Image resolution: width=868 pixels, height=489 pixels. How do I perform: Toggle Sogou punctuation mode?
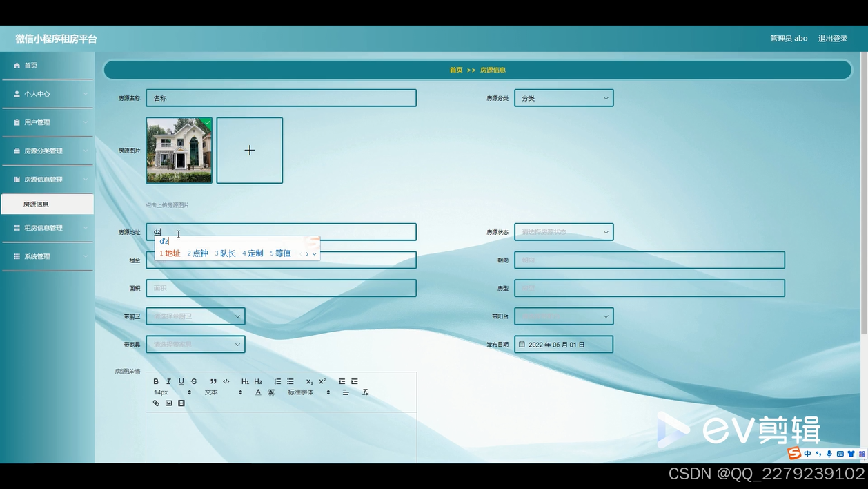click(818, 454)
